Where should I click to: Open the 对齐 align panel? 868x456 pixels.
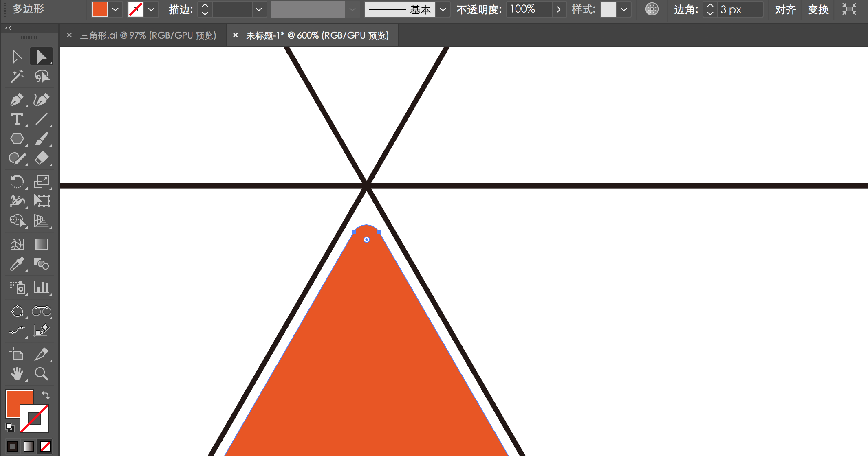[x=785, y=9]
